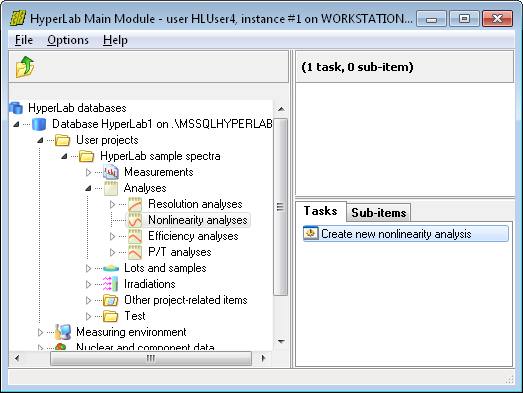
Task: Click the HyperLab app icon in title bar
Action: tap(18, 18)
